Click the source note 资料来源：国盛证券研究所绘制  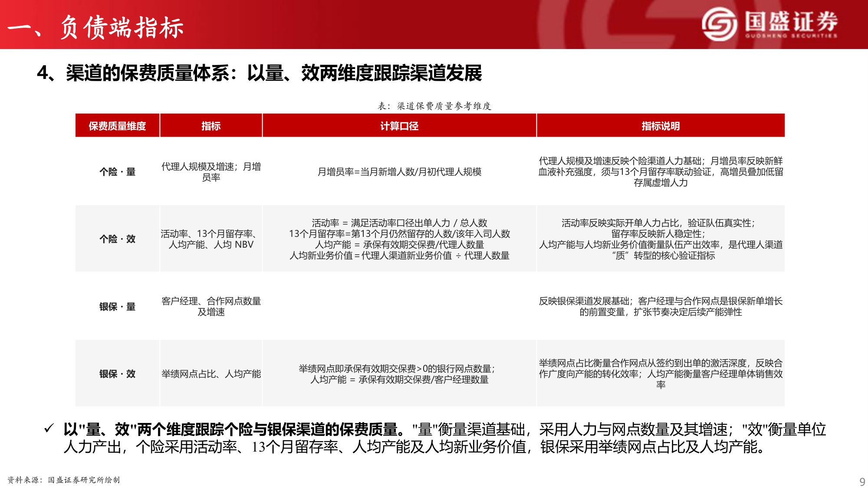63,480
